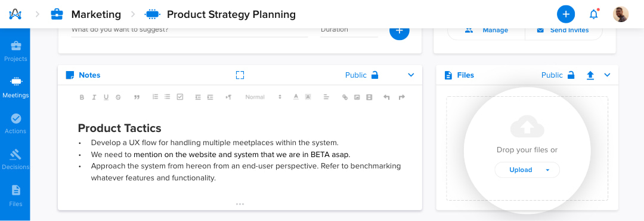Toggle Notes Public lock
The height and width of the screenshot is (221, 644).
[374, 75]
